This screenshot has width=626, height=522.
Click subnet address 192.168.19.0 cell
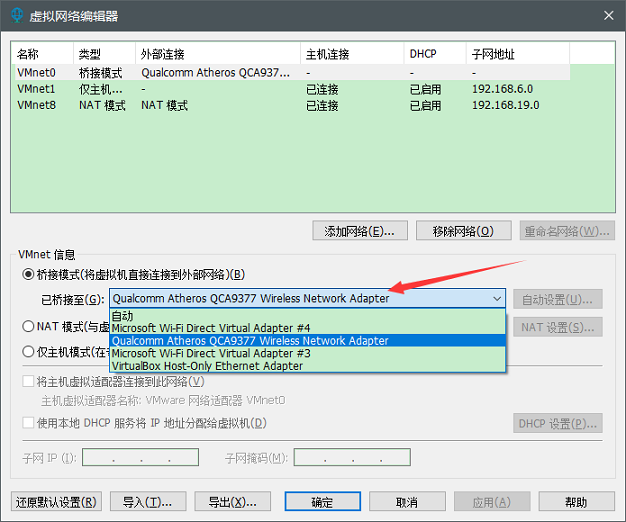pyautogui.click(x=506, y=105)
